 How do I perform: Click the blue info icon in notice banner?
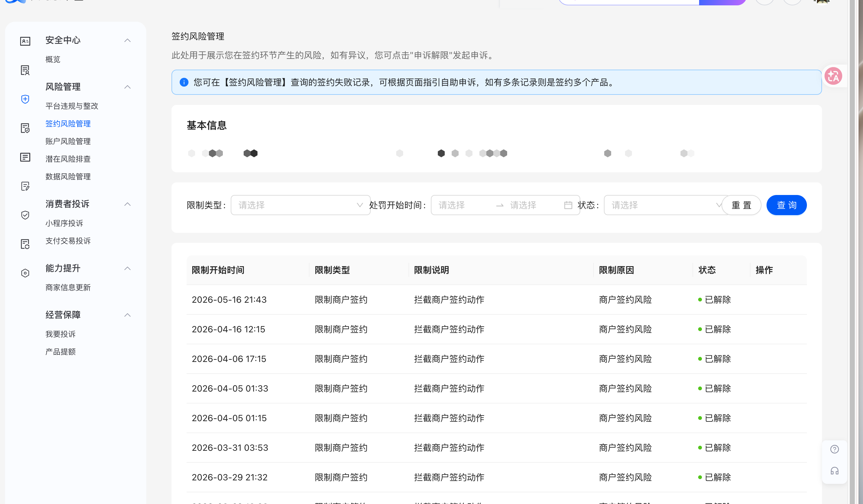click(184, 82)
